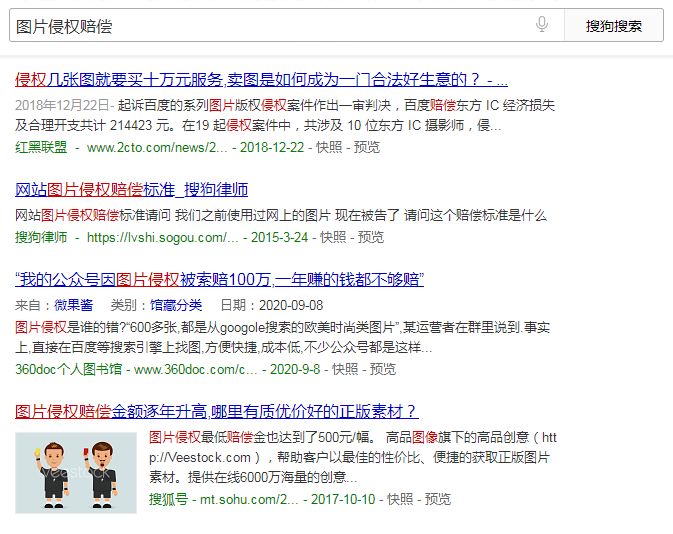Open 快照 for the lvshi.sogou.com result
This screenshot has width=673, height=534.
[x=333, y=237]
